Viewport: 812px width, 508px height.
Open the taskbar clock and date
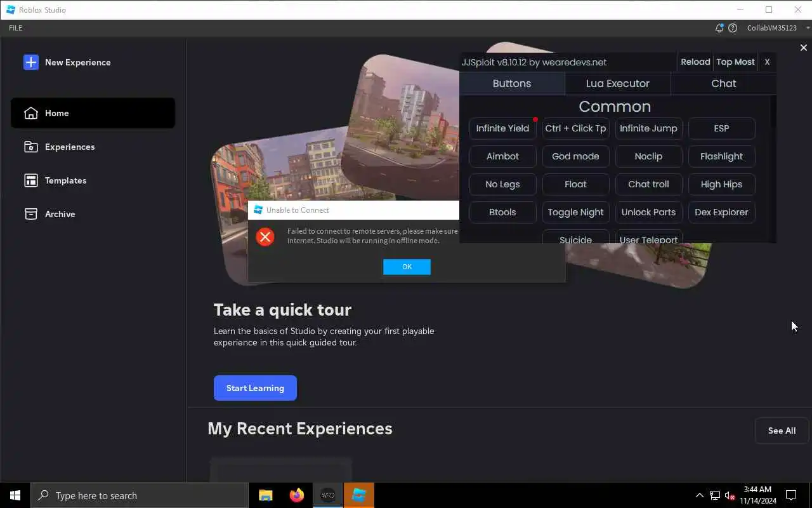pyautogui.click(x=757, y=495)
